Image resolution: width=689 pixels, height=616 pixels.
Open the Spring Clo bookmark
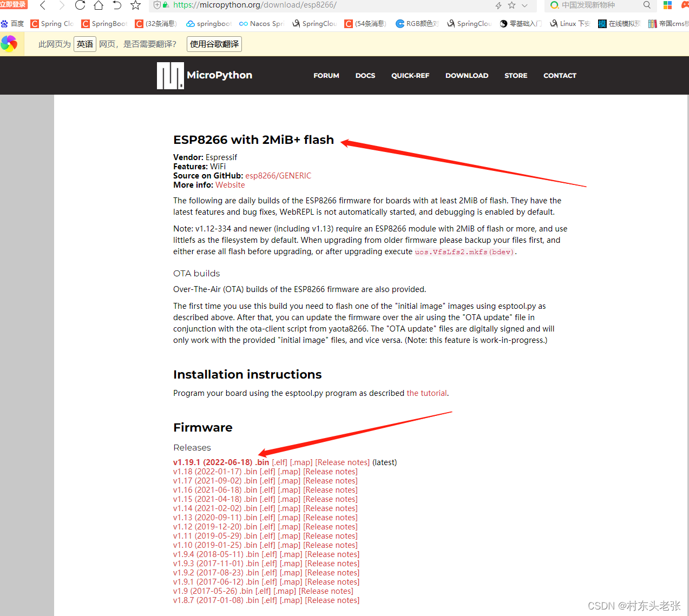[x=52, y=23]
